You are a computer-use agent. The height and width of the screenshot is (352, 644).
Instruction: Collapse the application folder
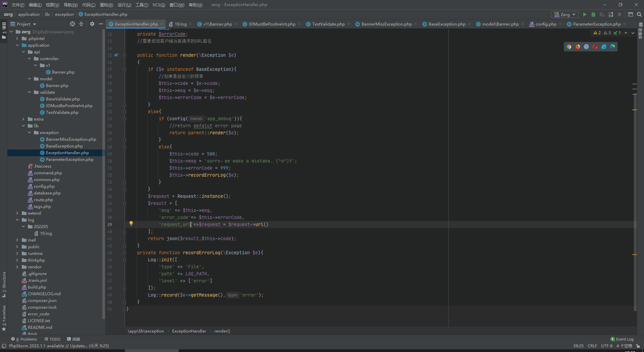(x=17, y=45)
